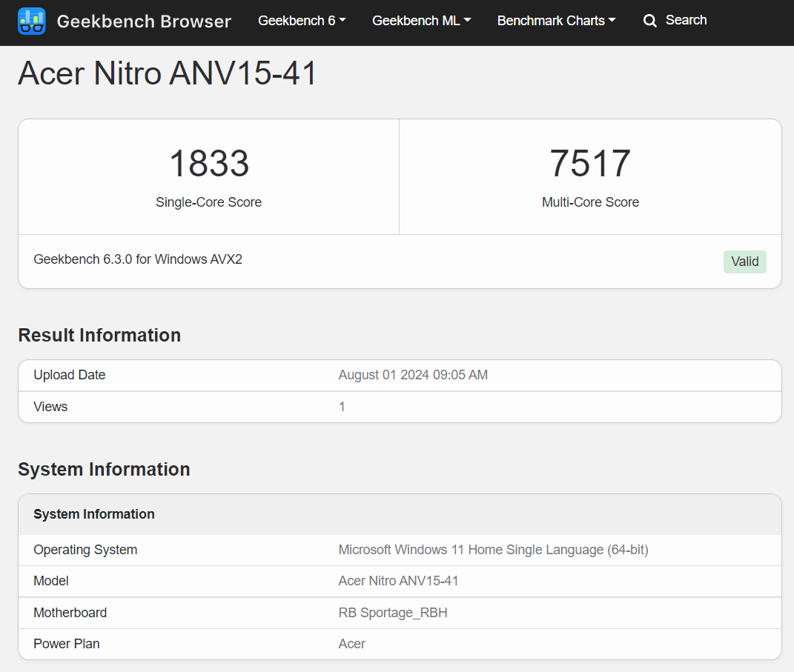The image size is (794, 672).
Task: Click the Operating System row label
Action: tap(85, 550)
